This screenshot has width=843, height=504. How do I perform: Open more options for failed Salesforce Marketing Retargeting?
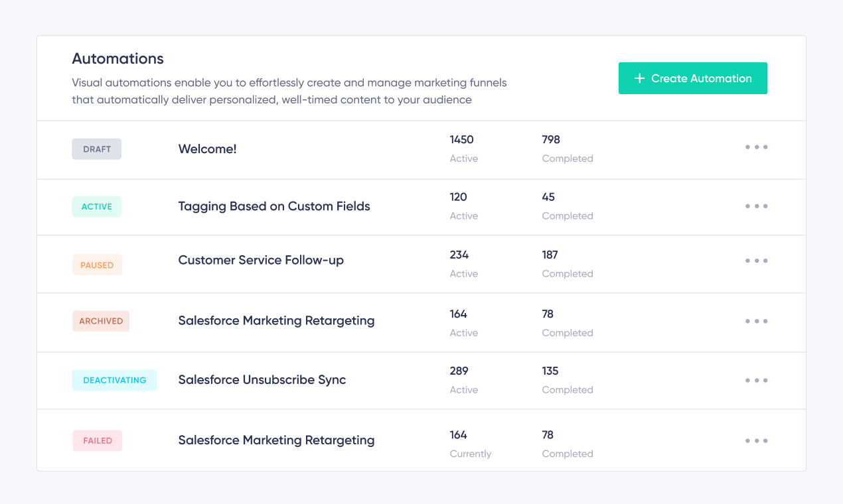756,441
